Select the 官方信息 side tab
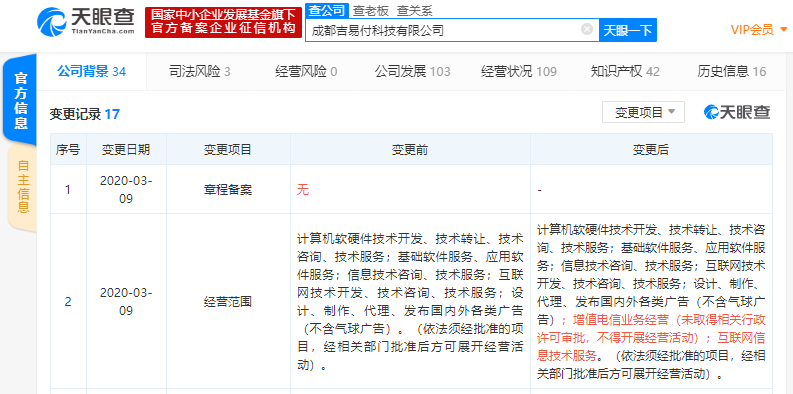The width and height of the screenshot is (793, 394). 20,101
